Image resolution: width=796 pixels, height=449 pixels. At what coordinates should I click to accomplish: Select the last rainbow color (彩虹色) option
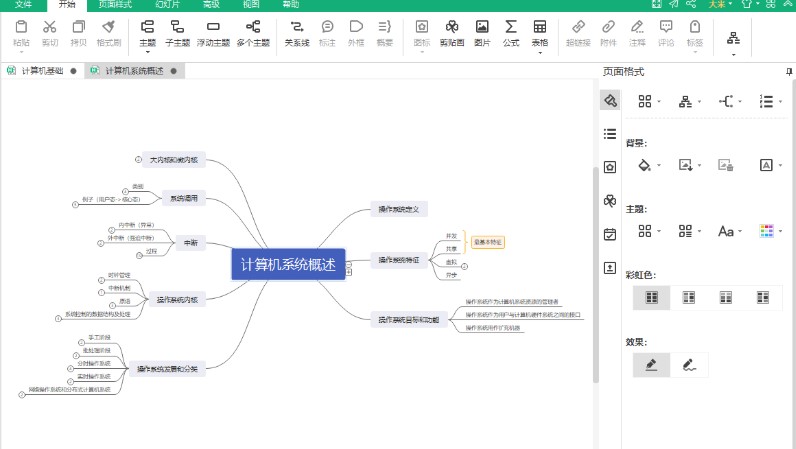[x=763, y=297]
